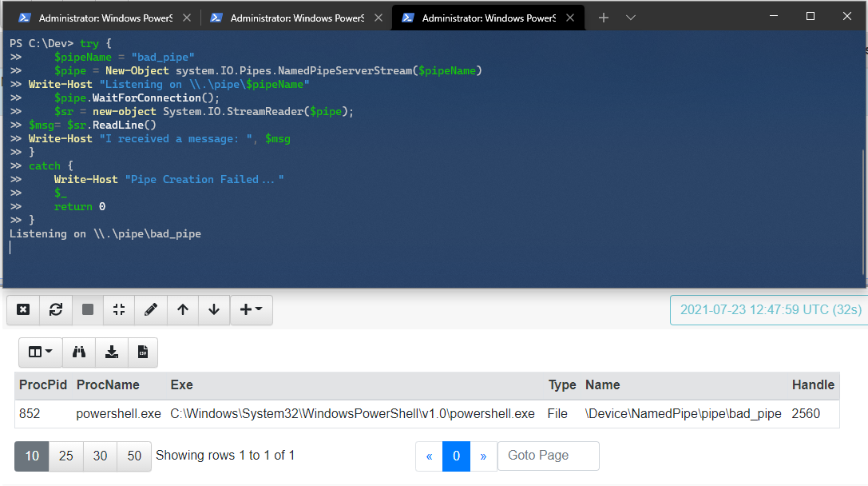Click the Type column header
This screenshot has height=486, width=868.
click(562, 384)
